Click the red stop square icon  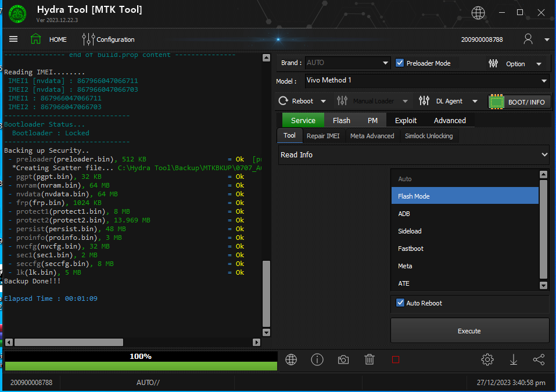(x=396, y=359)
